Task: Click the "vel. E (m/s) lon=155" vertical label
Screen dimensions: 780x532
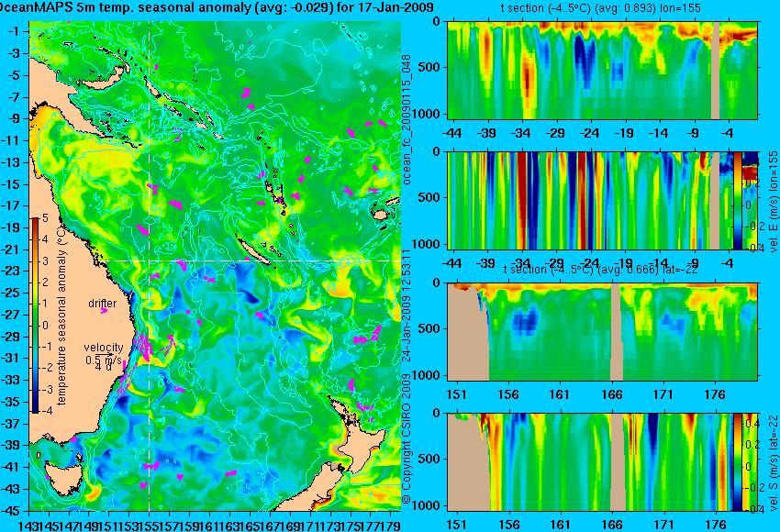Action: (x=774, y=201)
